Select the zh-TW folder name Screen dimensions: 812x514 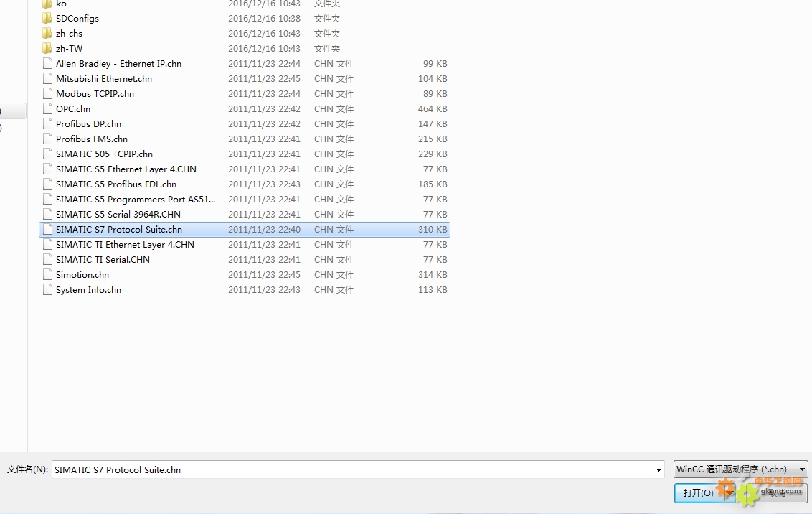tap(69, 48)
